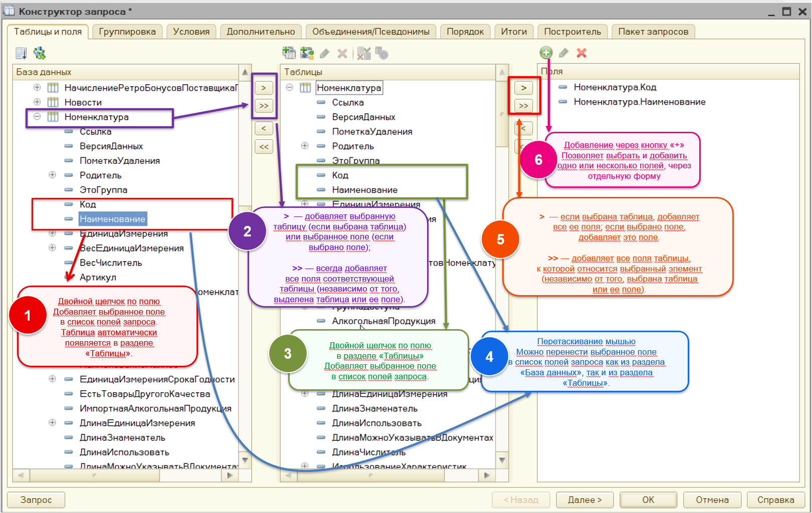Expand Родитель field in База данных tree
Viewport: 812px width, 513px height.
coord(52,175)
